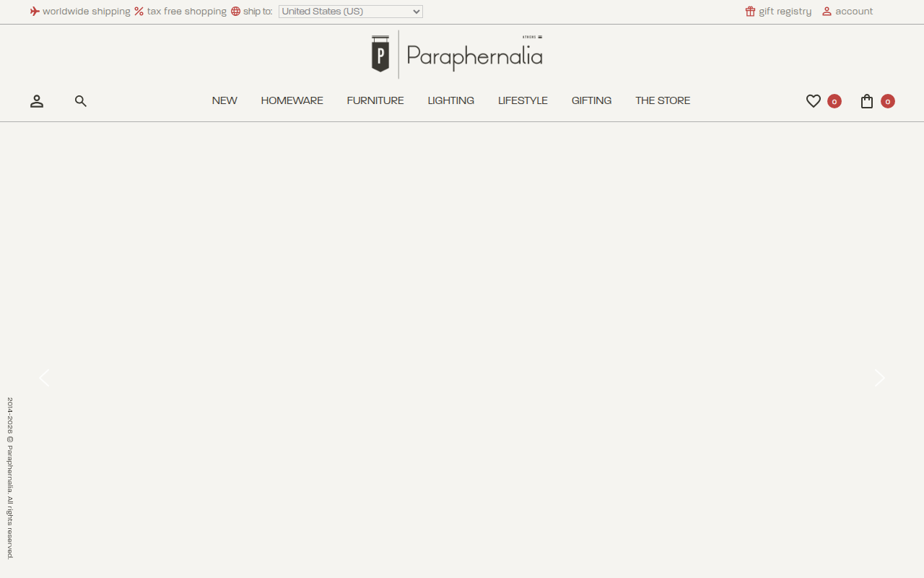924x578 pixels.
Task: Open the ship-to country dropdown
Action: 351,12
